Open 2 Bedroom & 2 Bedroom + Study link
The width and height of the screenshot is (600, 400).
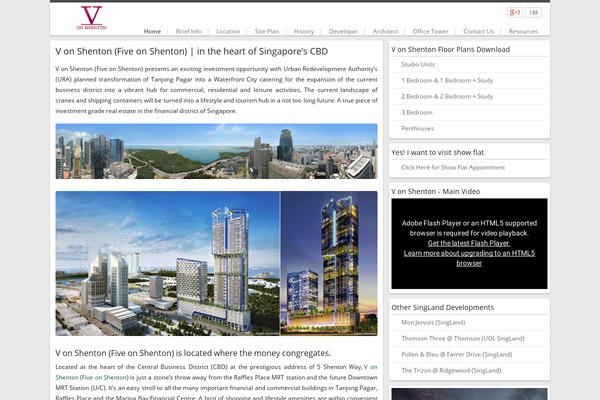[x=447, y=96]
